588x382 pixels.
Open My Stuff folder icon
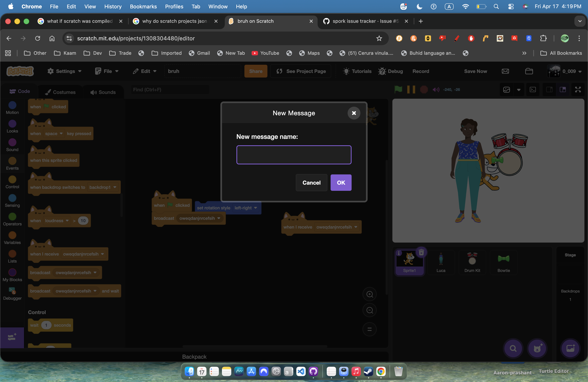point(529,71)
